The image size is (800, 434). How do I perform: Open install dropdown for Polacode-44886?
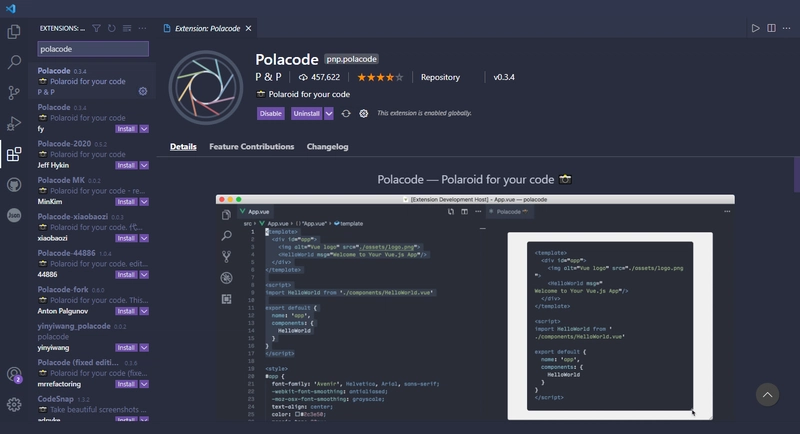coord(144,275)
